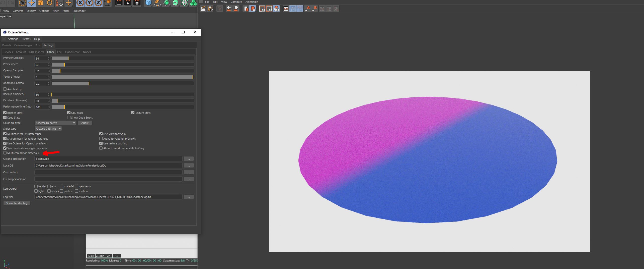Click the Performance timer stepper arrows

(49, 107)
